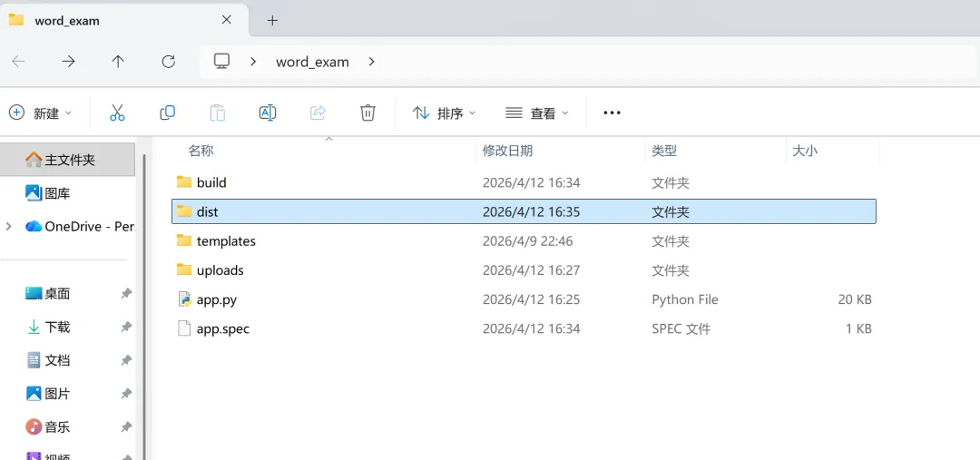Screen dimensions: 980x460
Task: Click the SPEC 文件 type cell
Action: tap(681, 328)
